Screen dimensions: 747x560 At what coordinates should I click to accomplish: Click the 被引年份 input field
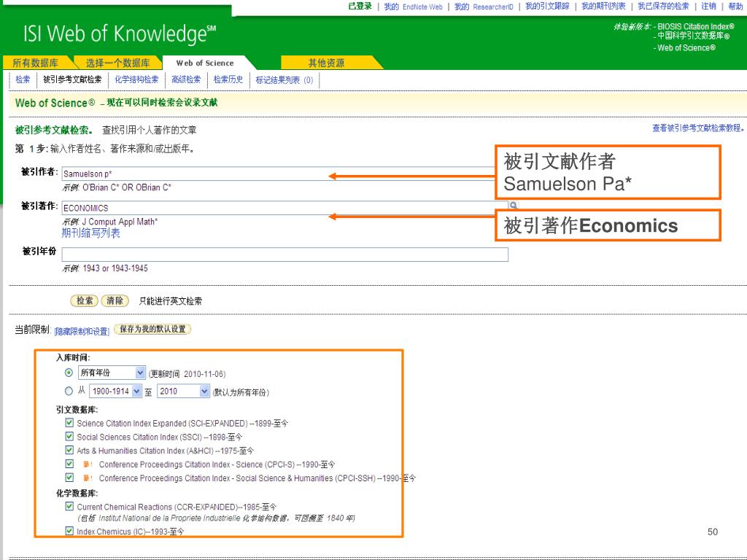point(285,254)
